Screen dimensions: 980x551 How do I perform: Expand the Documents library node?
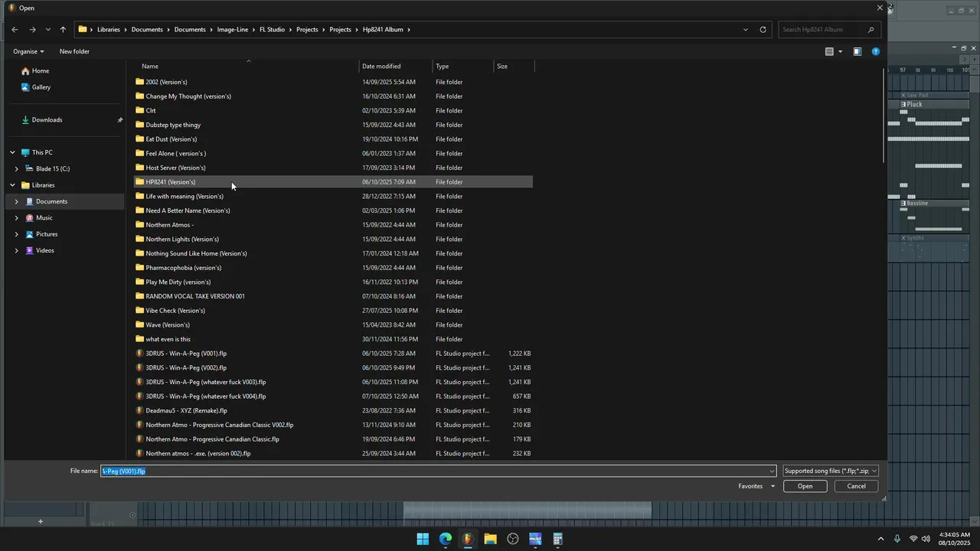tap(17, 201)
